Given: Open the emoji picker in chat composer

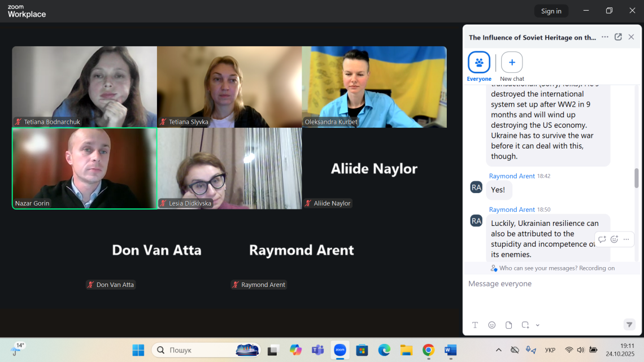Looking at the screenshot, I should tap(492, 325).
